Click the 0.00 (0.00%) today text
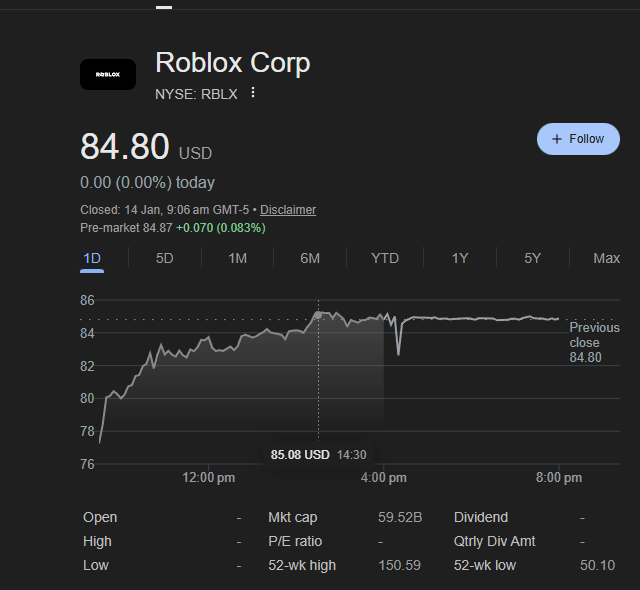640x590 pixels. coord(147,182)
